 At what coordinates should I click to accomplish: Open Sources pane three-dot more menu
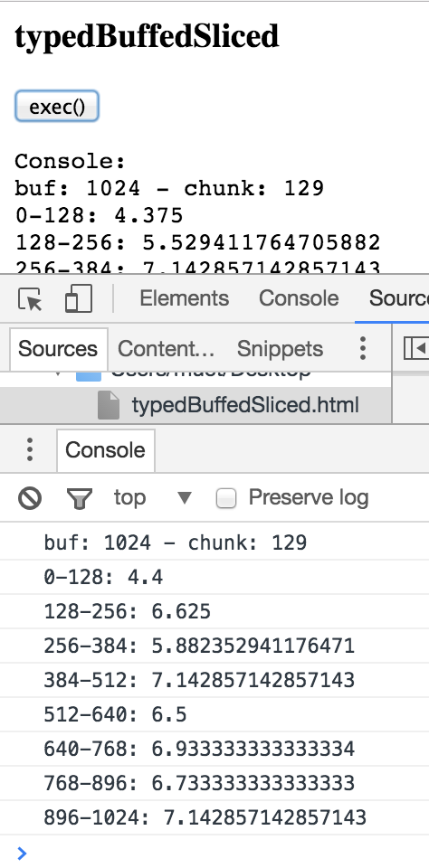363,348
